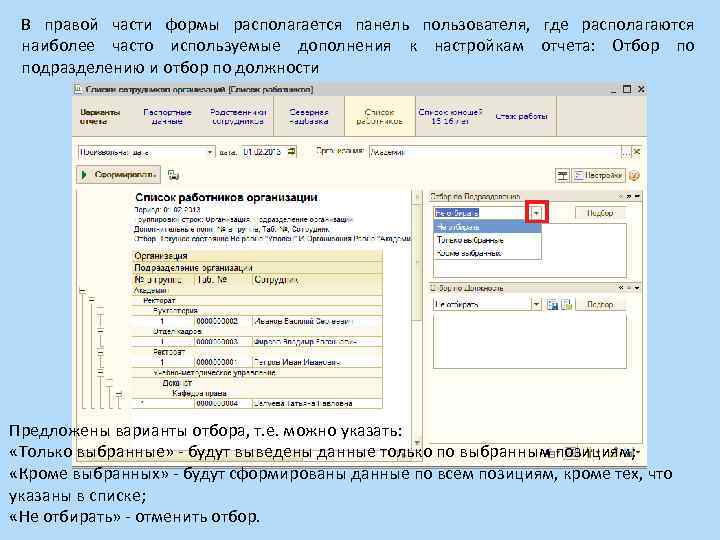Click the empty Должность selection list box

point(530,340)
